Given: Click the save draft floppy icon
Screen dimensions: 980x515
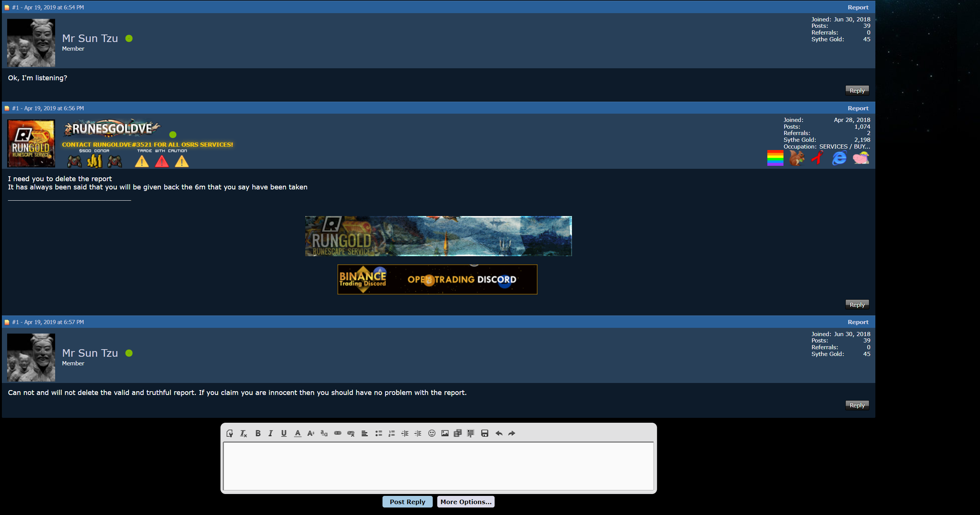Looking at the screenshot, I should [484, 433].
